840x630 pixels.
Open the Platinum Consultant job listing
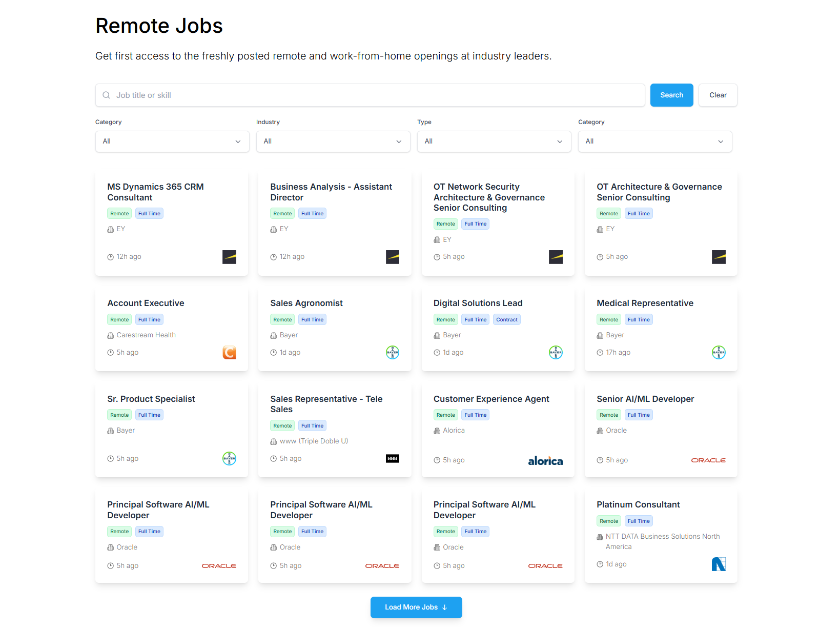pos(638,505)
